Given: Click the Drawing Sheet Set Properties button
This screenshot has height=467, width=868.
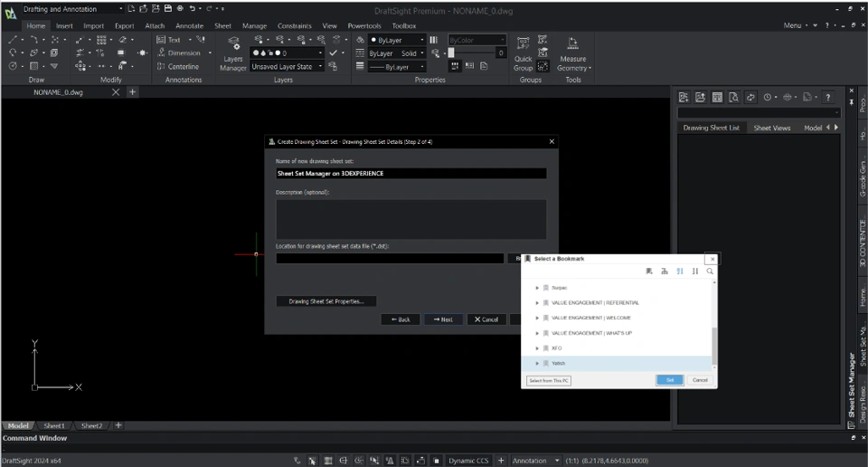Looking at the screenshot, I should coord(326,301).
